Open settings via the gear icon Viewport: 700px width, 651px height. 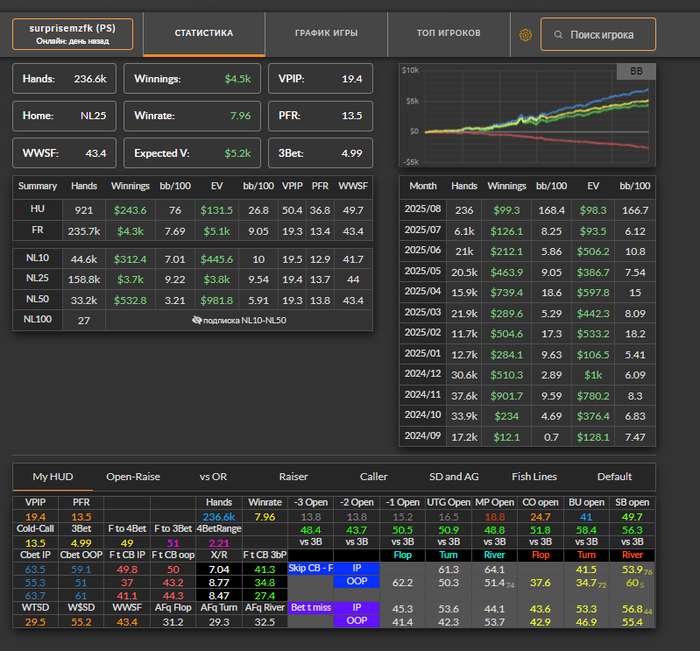(x=525, y=35)
